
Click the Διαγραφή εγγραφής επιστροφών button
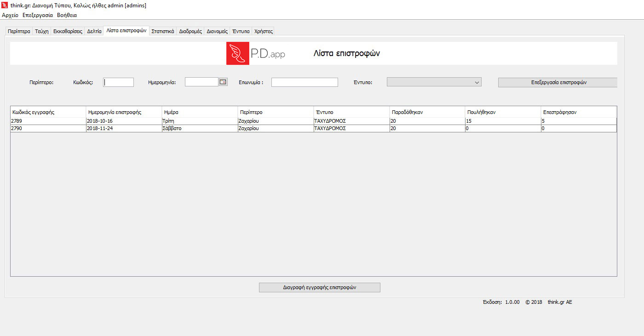(x=319, y=287)
